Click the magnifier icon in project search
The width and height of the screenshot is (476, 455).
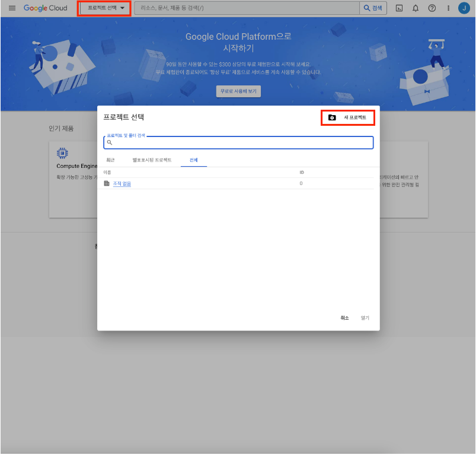point(110,142)
